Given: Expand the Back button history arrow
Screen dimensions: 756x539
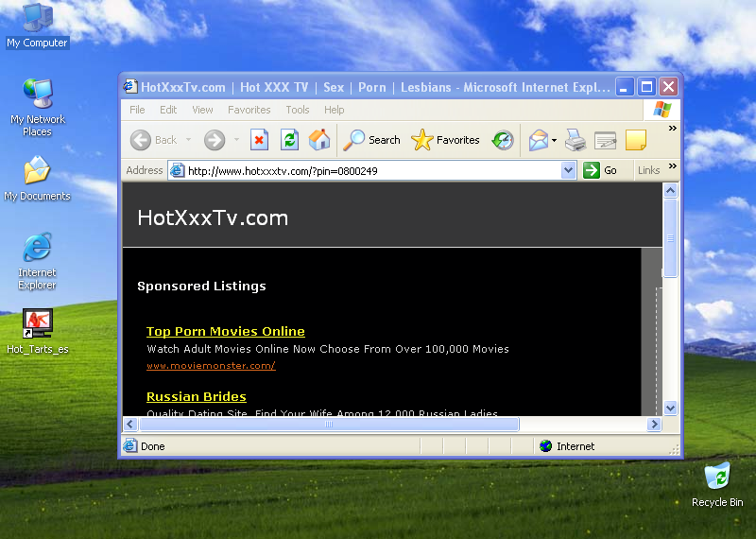Looking at the screenshot, I should 188,140.
